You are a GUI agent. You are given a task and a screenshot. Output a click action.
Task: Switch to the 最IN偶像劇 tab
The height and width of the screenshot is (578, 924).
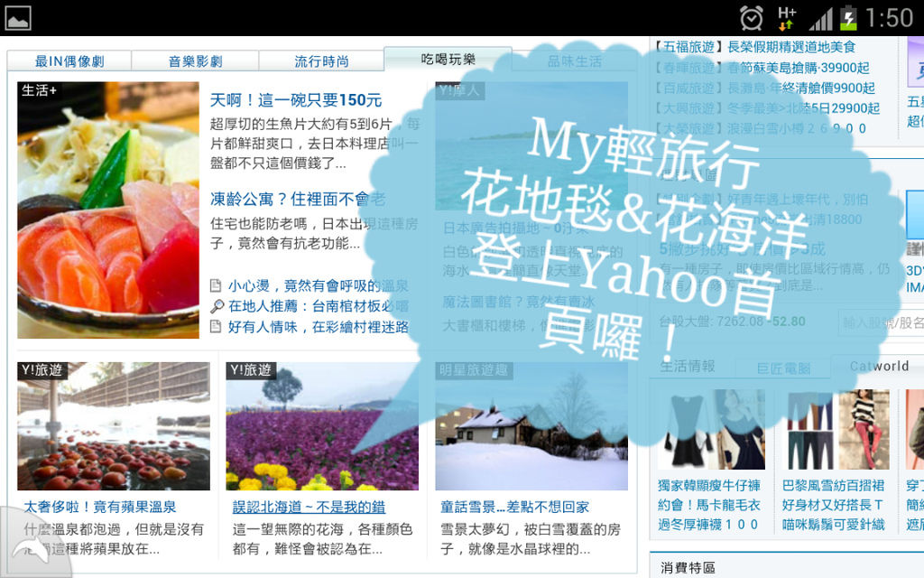[x=69, y=61]
